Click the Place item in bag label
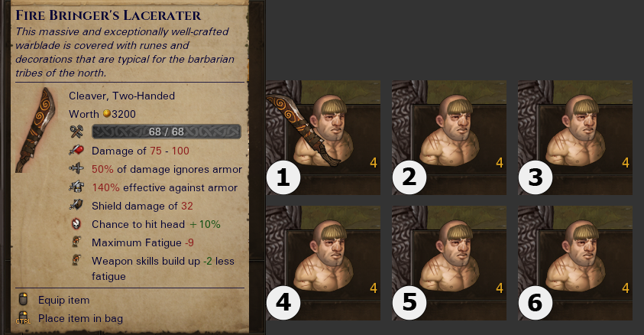Screen dimensions: 644x335 coord(80,318)
